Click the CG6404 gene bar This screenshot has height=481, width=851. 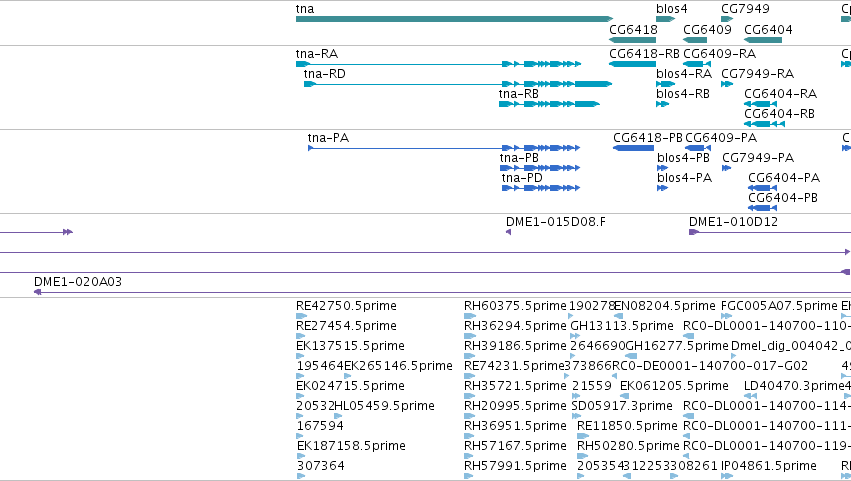[x=763, y=40]
